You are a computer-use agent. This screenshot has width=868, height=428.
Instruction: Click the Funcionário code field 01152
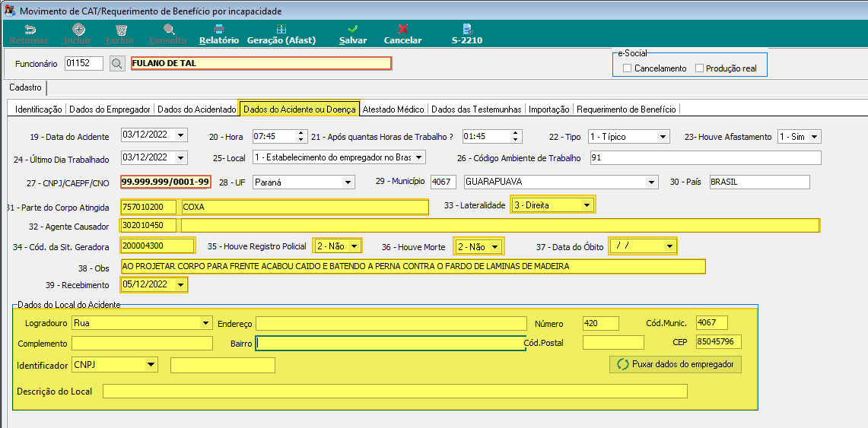[84, 64]
